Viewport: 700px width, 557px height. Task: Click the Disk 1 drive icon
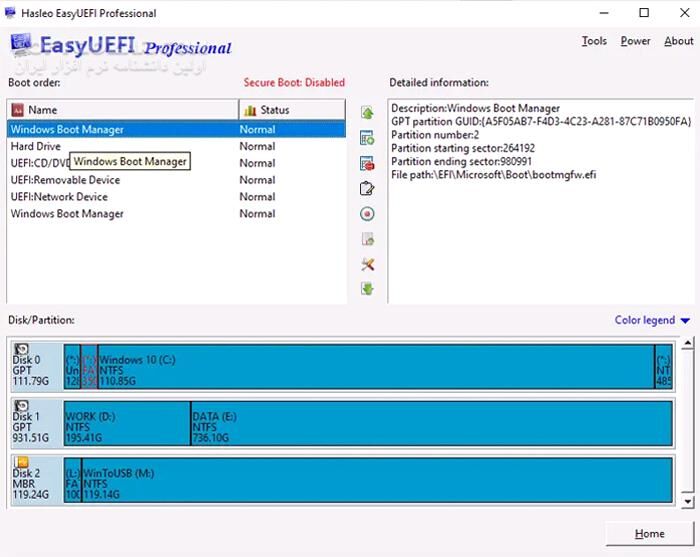coord(21,405)
